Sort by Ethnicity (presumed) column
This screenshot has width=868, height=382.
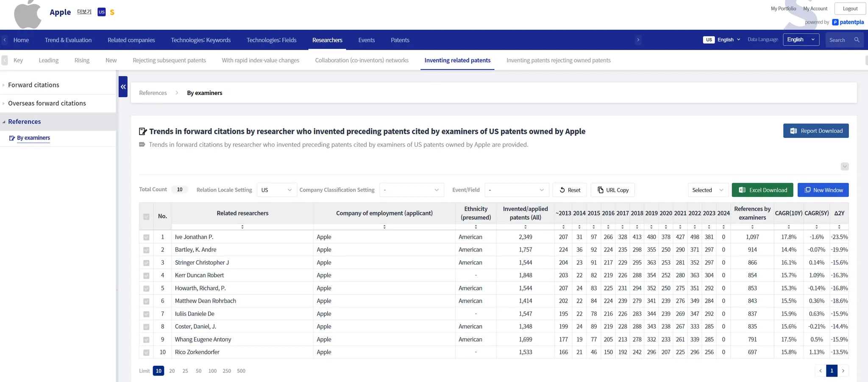tap(476, 227)
